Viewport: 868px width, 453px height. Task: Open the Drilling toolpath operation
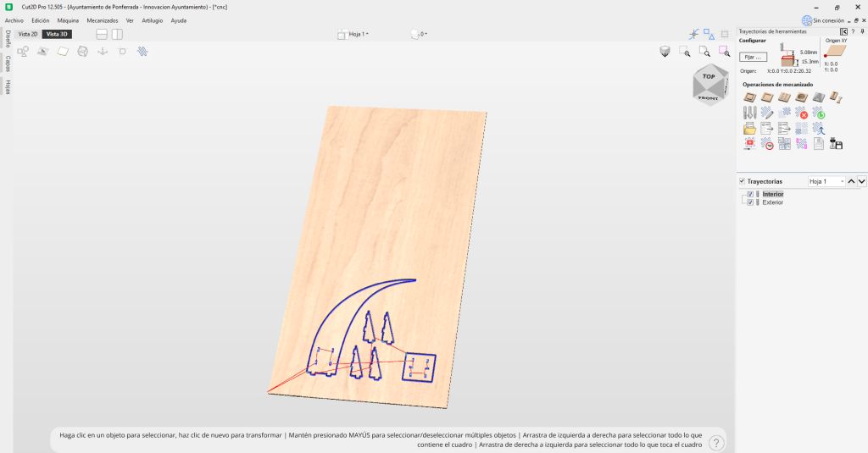784,98
